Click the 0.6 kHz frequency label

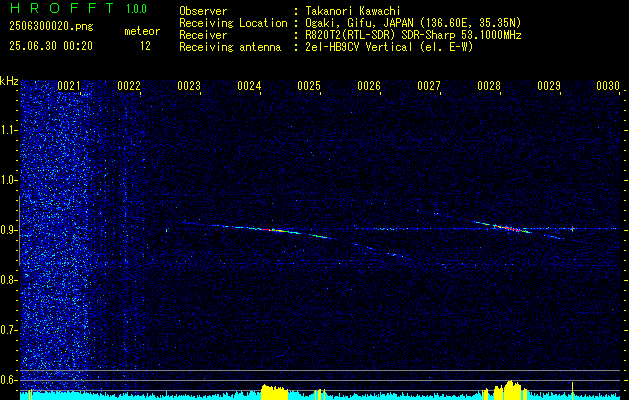click(x=8, y=380)
